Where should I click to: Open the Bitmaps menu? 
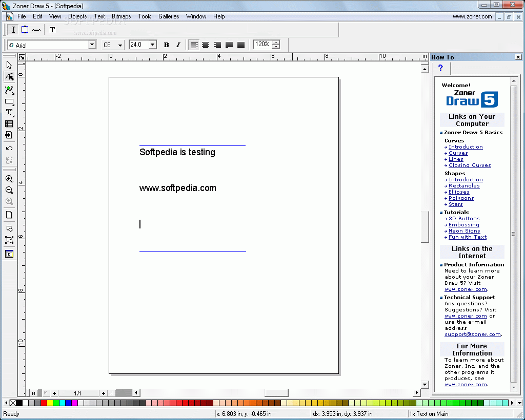[x=121, y=16]
